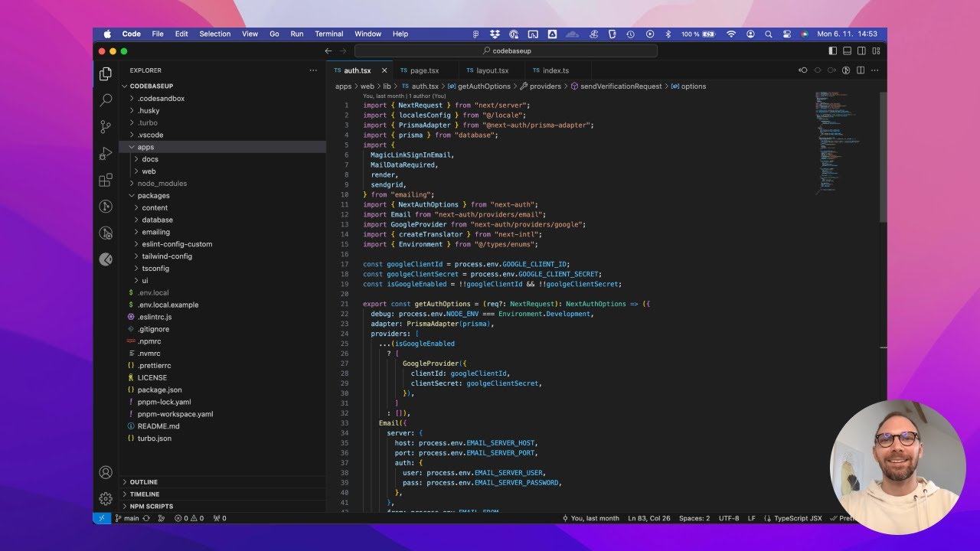
Task: Open the editor More Actions ellipsis
Action: click(875, 70)
